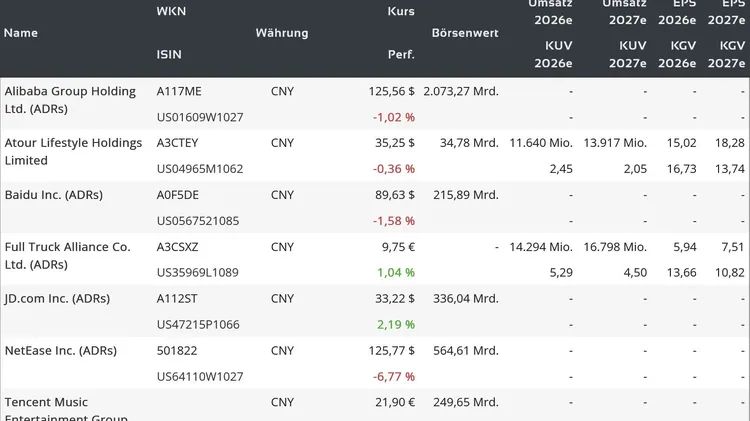Click Atour KGV value 13,74
Image resolution: width=750 pixels, height=421 pixels.
730,169
